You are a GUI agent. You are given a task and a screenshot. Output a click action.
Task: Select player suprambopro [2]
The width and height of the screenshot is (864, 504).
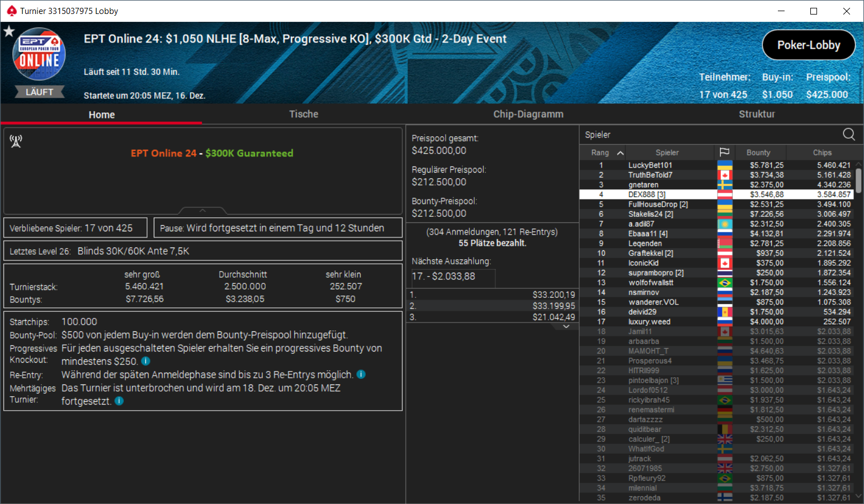717,273
